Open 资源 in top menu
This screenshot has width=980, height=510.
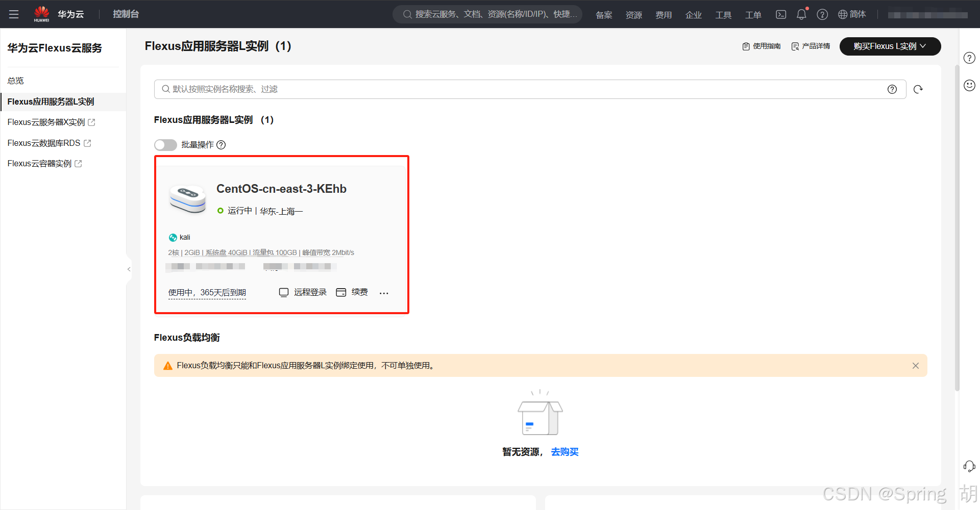click(x=634, y=15)
